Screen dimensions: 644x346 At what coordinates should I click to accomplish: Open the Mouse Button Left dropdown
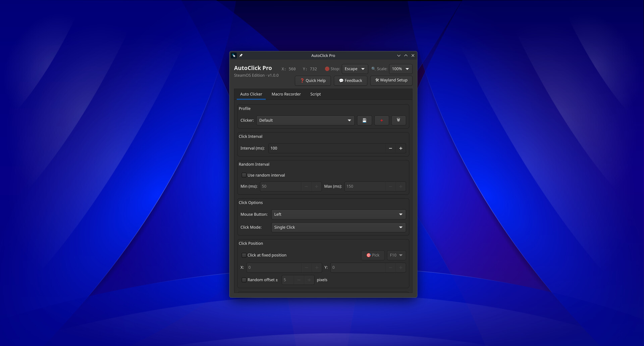coord(338,214)
